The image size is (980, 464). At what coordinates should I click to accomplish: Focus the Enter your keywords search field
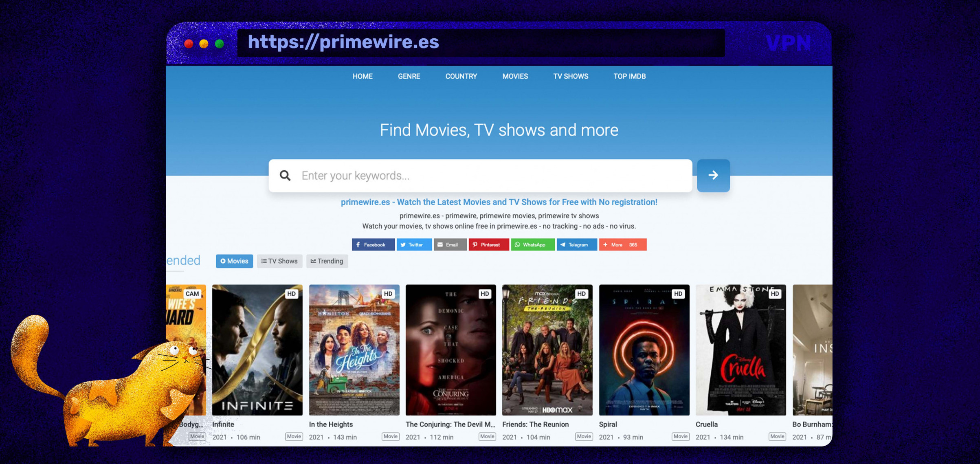tap(480, 176)
